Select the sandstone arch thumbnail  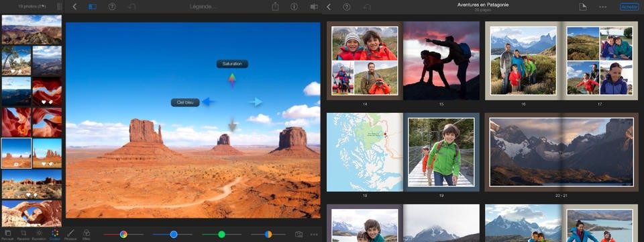click(32, 214)
